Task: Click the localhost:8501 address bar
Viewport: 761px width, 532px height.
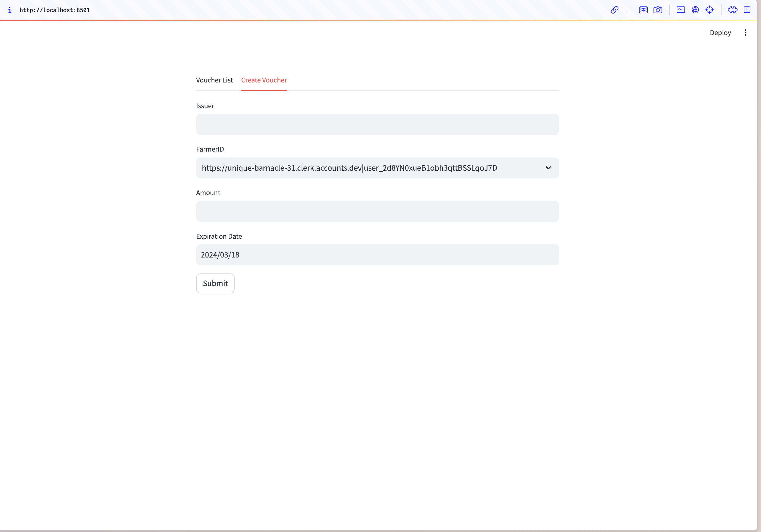Action: click(55, 10)
